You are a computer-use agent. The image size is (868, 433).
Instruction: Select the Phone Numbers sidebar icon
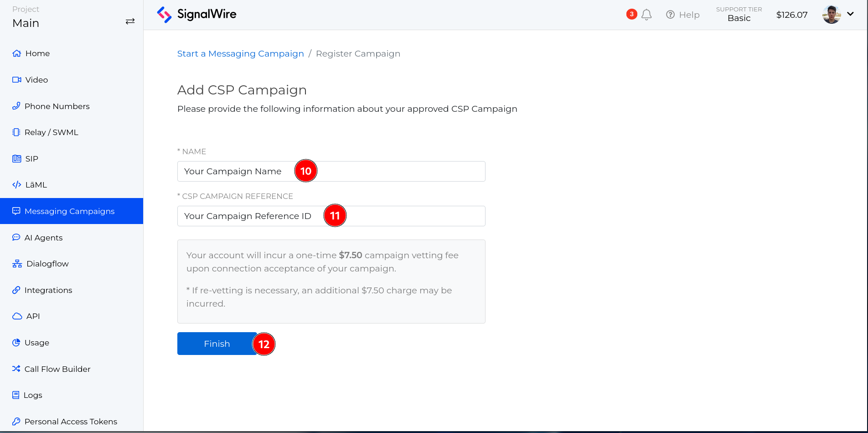coord(16,106)
